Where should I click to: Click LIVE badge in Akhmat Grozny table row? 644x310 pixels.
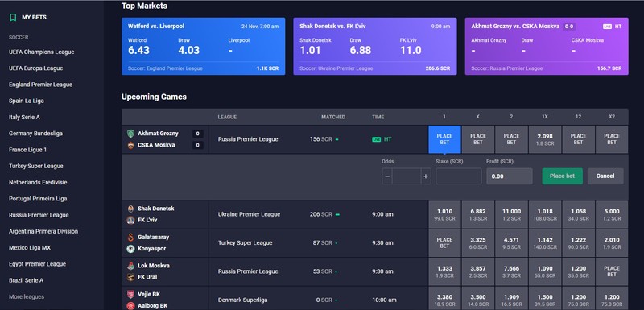(376, 139)
